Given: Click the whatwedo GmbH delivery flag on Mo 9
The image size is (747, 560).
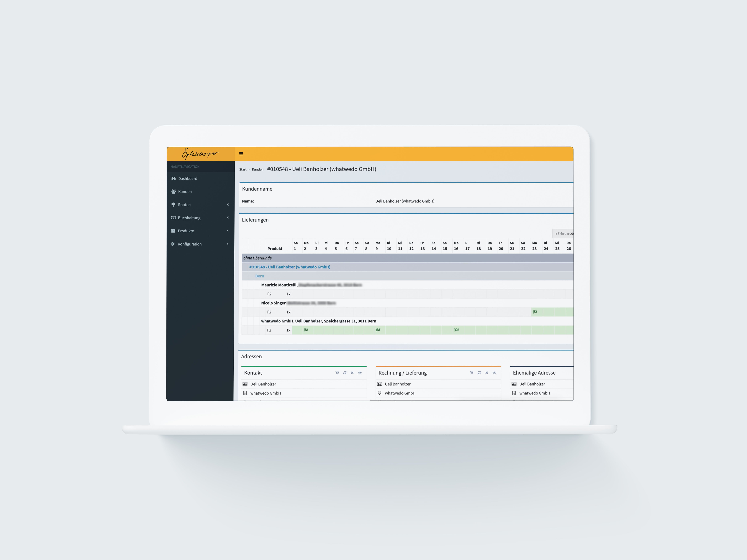Looking at the screenshot, I should 378,330.
